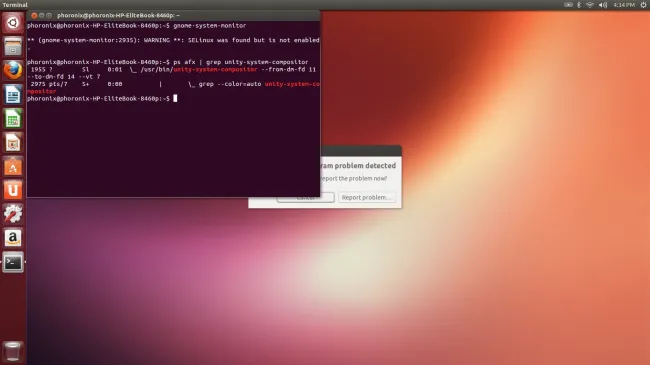
Task: Click red 'unity-system-compositor' in /usr/bin path
Action: [215, 69]
